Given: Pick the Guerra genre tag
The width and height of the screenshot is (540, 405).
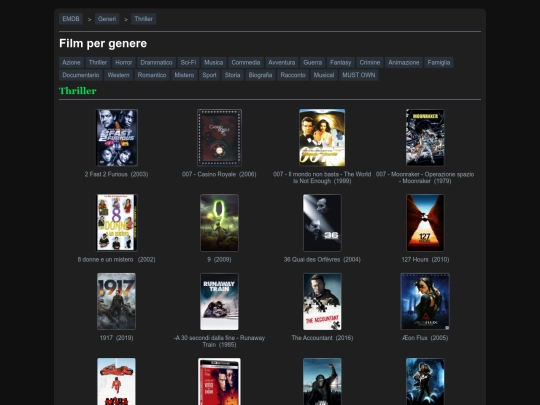Looking at the screenshot, I should (313, 63).
